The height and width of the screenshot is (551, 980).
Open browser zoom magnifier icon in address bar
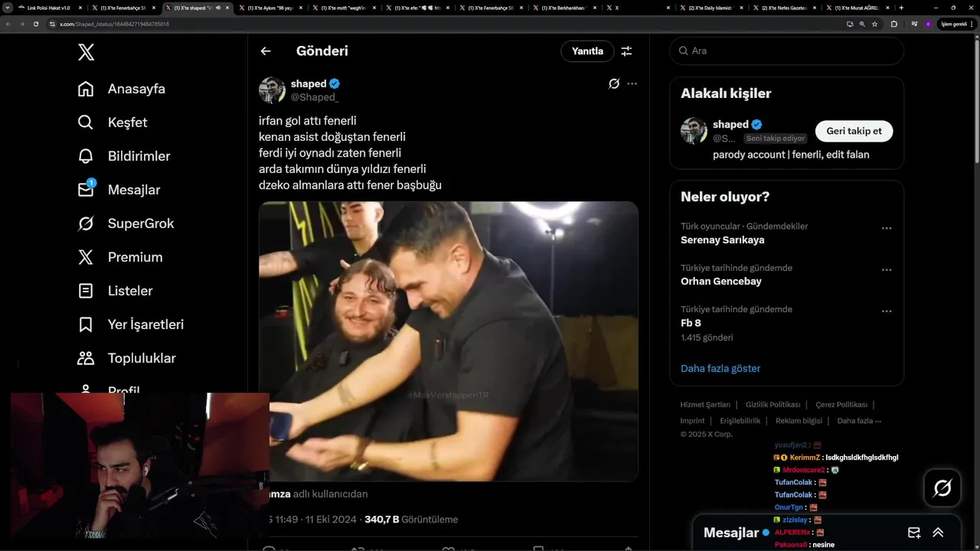coord(862,24)
